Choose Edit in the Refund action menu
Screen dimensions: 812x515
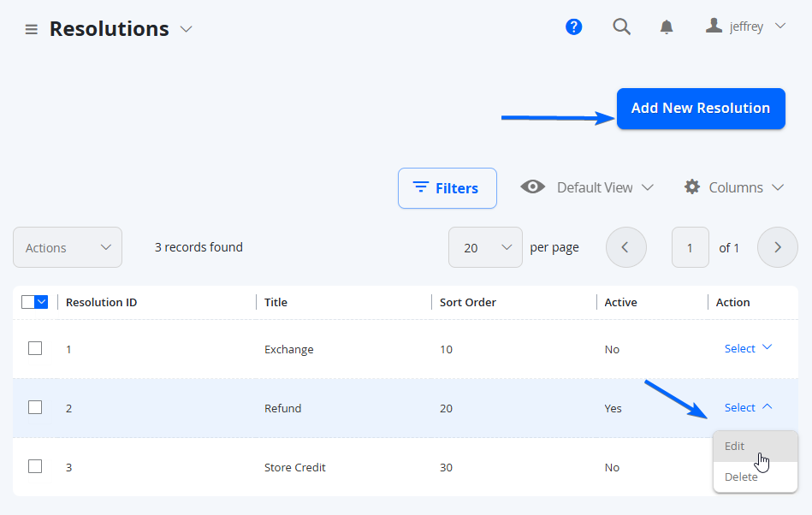(x=755, y=447)
